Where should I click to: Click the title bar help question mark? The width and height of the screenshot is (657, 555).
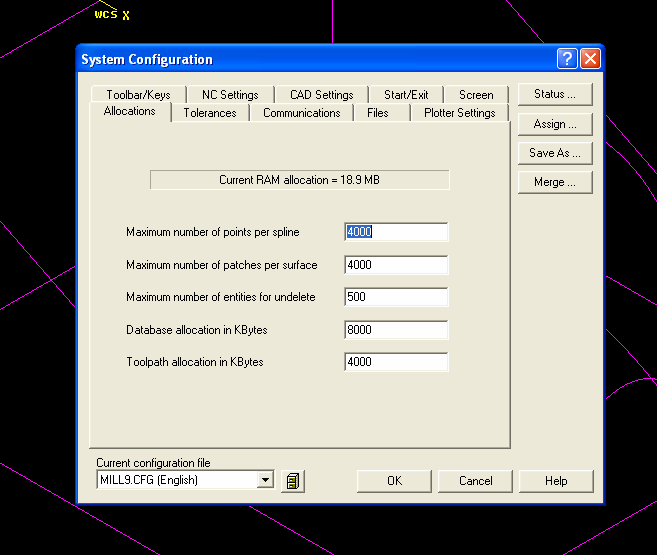coord(567,59)
